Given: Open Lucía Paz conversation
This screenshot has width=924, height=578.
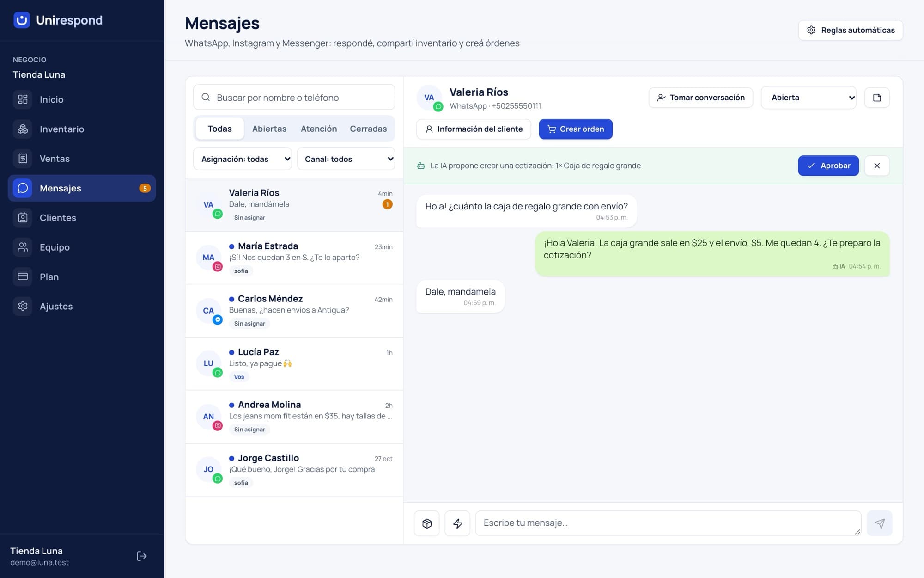Looking at the screenshot, I should click(x=294, y=364).
